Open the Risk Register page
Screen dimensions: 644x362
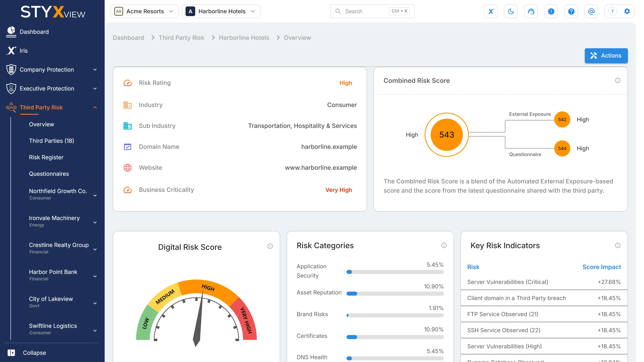(x=46, y=157)
